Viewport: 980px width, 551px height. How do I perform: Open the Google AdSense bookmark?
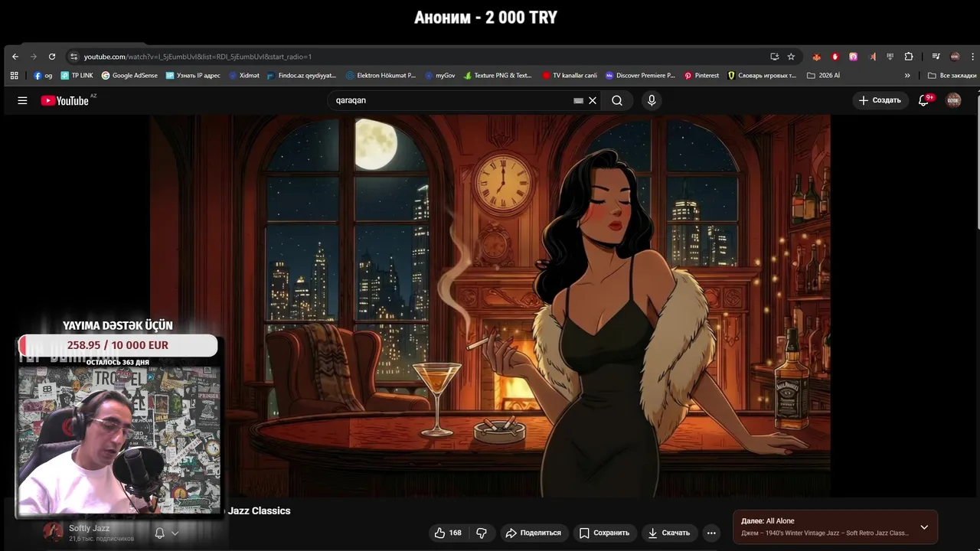[129, 76]
